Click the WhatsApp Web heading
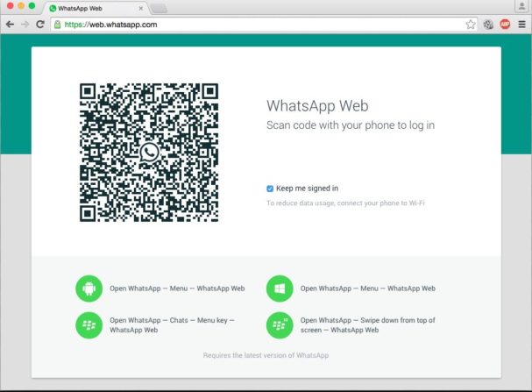 [317, 106]
